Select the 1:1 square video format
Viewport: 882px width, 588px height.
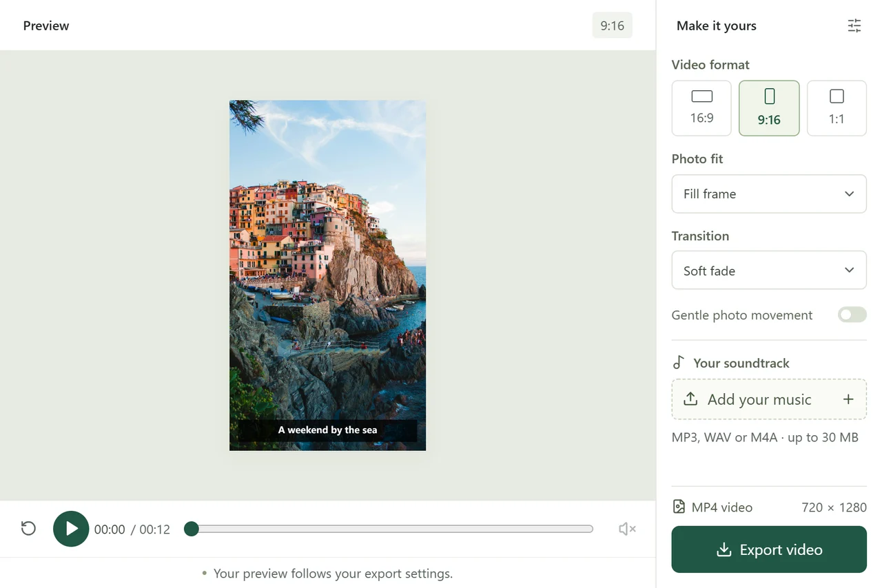pyautogui.click(x=837, y=108)
